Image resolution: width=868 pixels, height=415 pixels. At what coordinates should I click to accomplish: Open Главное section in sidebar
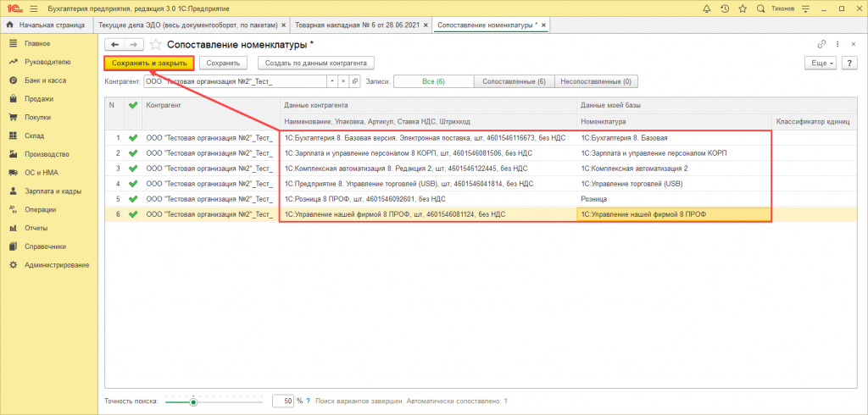point(37,44)
